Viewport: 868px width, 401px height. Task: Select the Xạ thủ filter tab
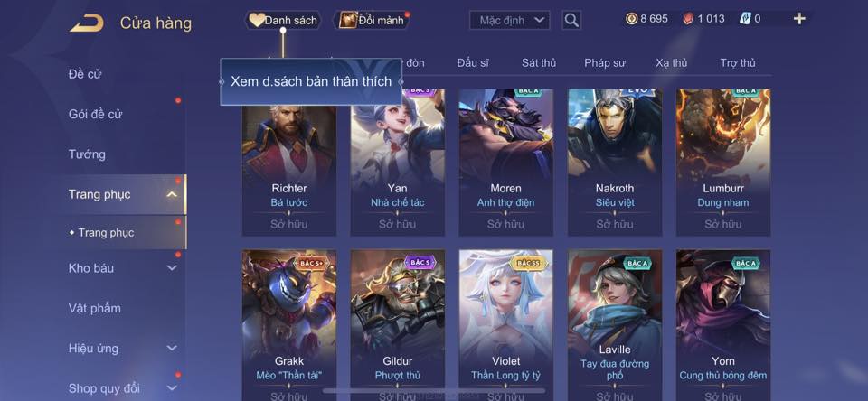point(672,63)
